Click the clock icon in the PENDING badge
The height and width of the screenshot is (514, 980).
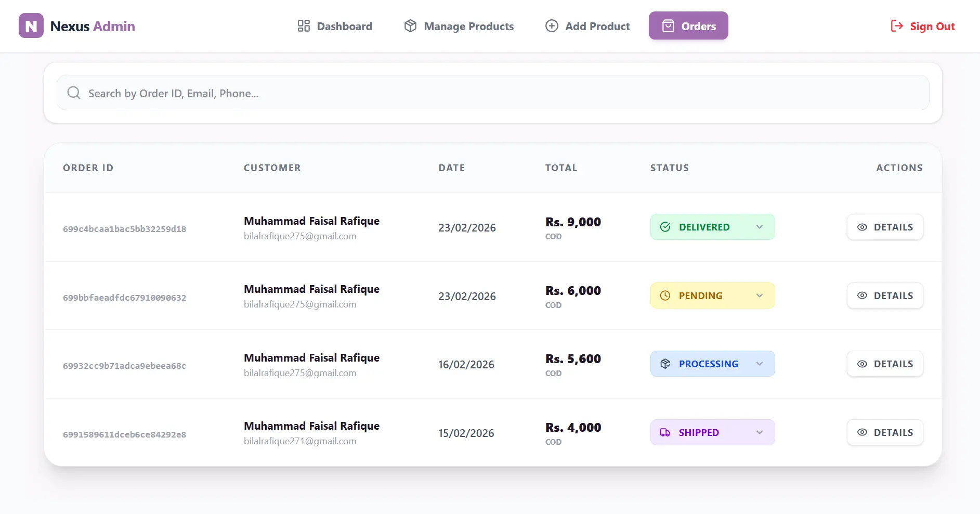pos(665,295)
